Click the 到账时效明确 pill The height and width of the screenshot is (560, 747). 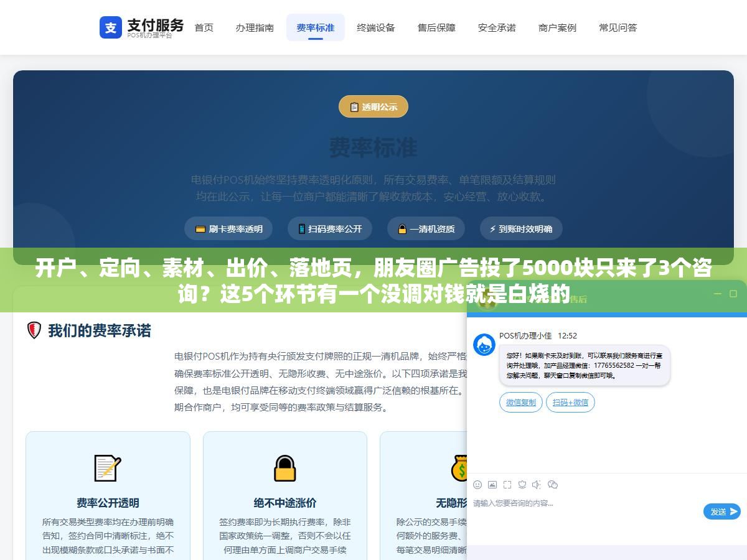pos(521,228)
